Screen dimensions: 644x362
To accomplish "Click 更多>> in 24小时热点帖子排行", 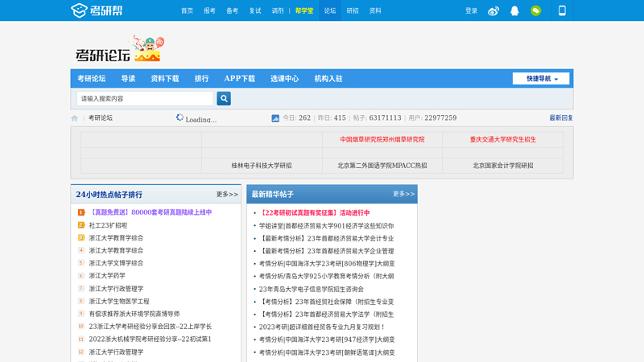I will click(227, 194).
